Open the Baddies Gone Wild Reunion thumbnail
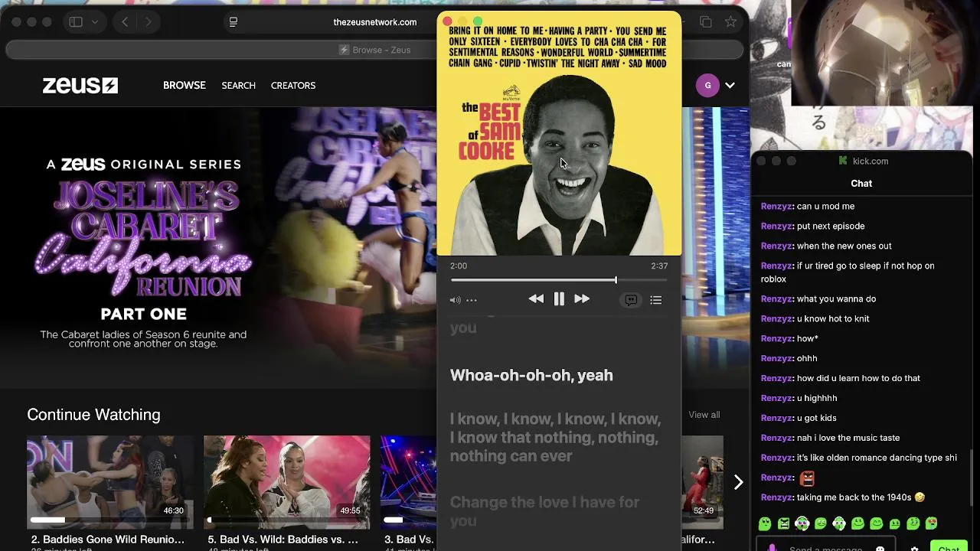This screenshot has height=551, width=980. tap(110, 482)
